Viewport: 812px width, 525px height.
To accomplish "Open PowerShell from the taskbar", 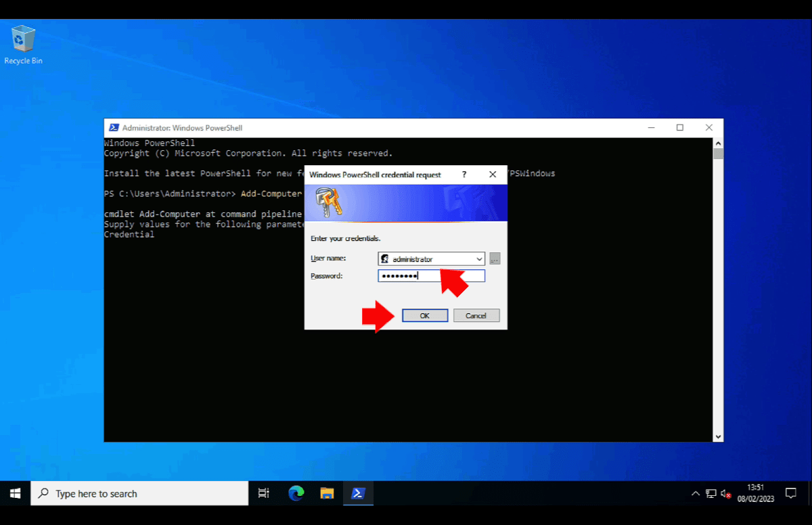I will coord(358,493).
